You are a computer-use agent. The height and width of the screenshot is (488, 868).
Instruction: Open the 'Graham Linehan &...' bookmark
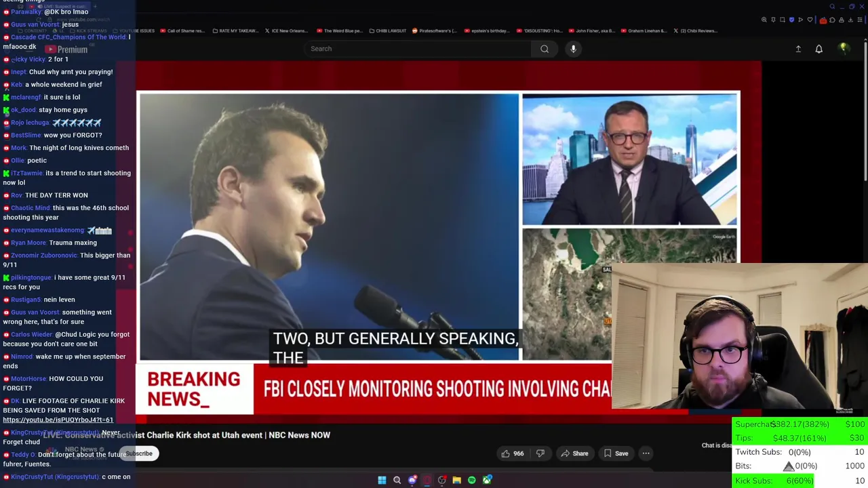[644, 30]
